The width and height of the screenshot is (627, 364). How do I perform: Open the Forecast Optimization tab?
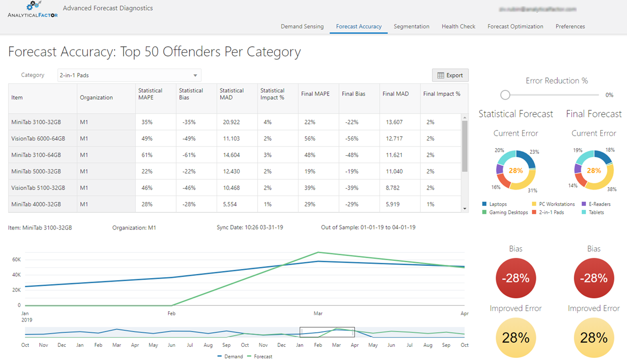pyautogui.click(x=515, y=26)
